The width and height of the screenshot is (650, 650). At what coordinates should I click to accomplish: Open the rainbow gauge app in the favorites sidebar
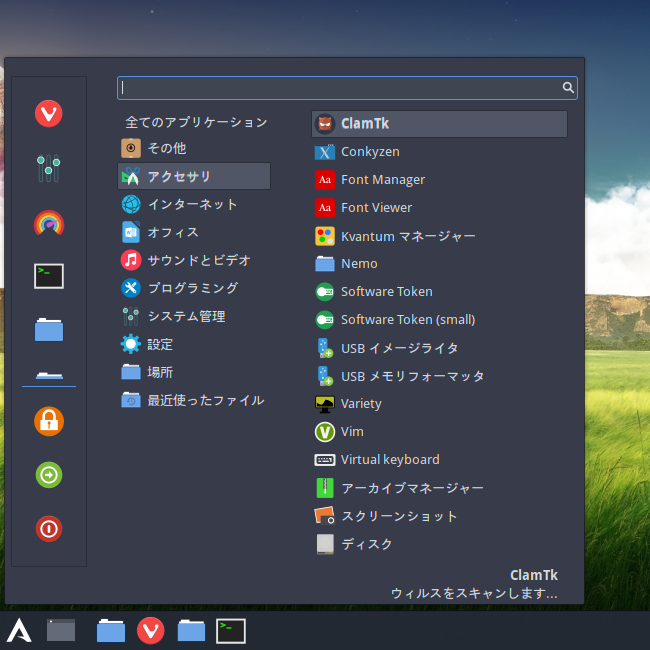pos(49,223)
